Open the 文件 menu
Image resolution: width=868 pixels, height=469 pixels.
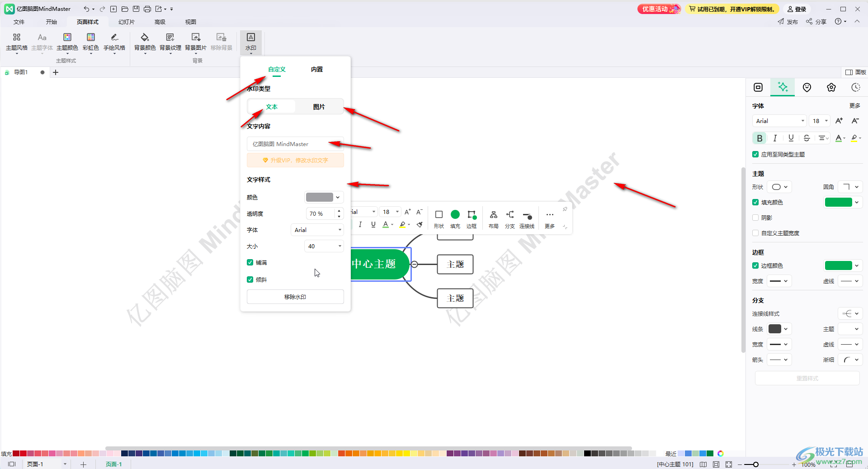pos(19,22)
